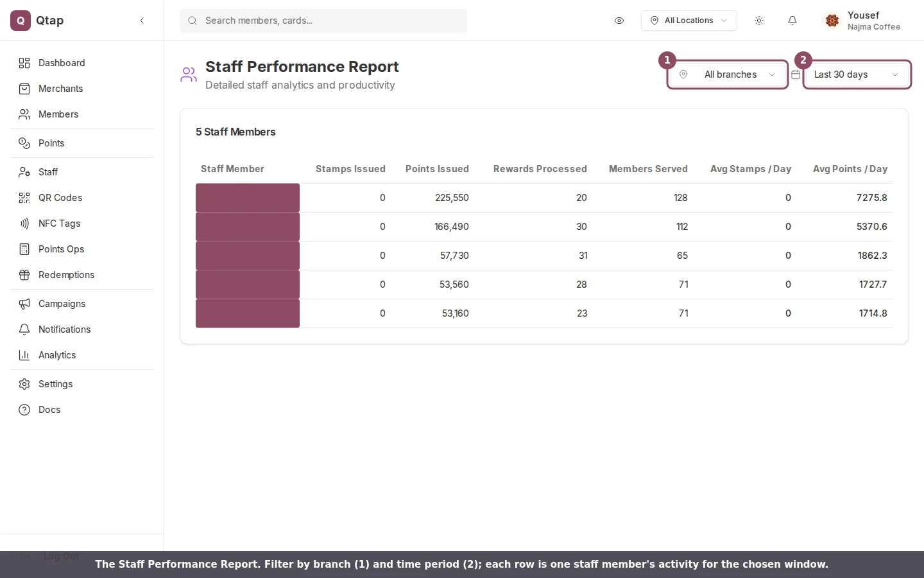Click the 53,160 points cell
The image size is (924, 578).
[x=456, y=313]
